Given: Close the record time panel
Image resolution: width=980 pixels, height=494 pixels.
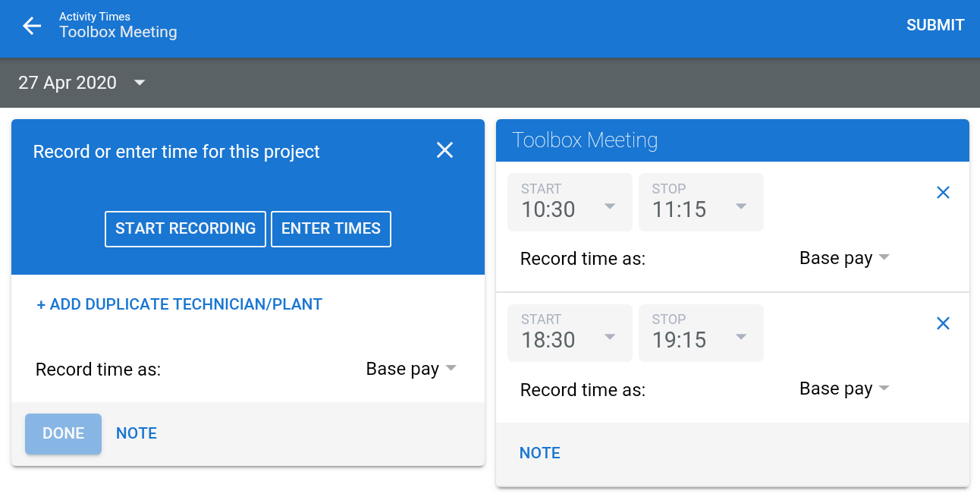Looking at the screenshot, I should click(444, 150).
